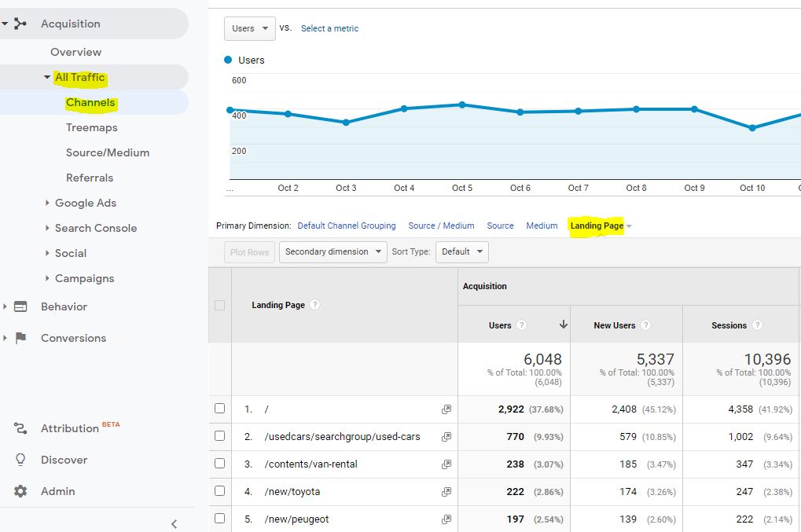
Task: Open the Referrals report
Action: pyautogui.click(x=89, y=178)
